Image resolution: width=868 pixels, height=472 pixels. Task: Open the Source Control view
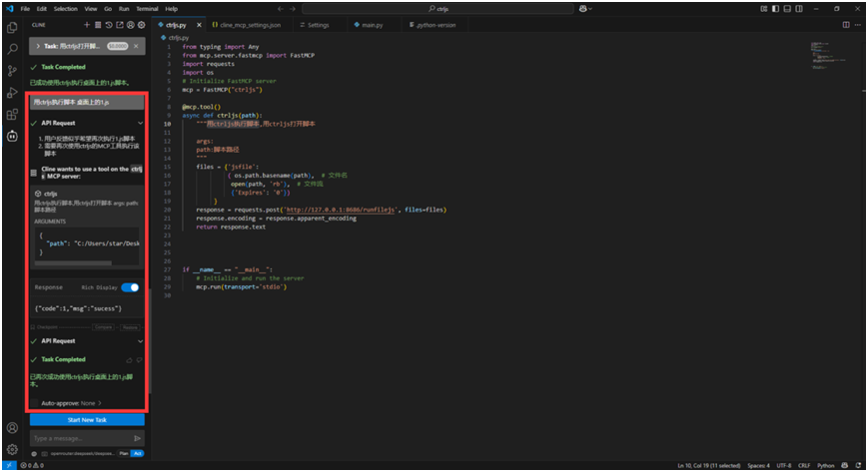pyautogui.click(x=12, y=71)
